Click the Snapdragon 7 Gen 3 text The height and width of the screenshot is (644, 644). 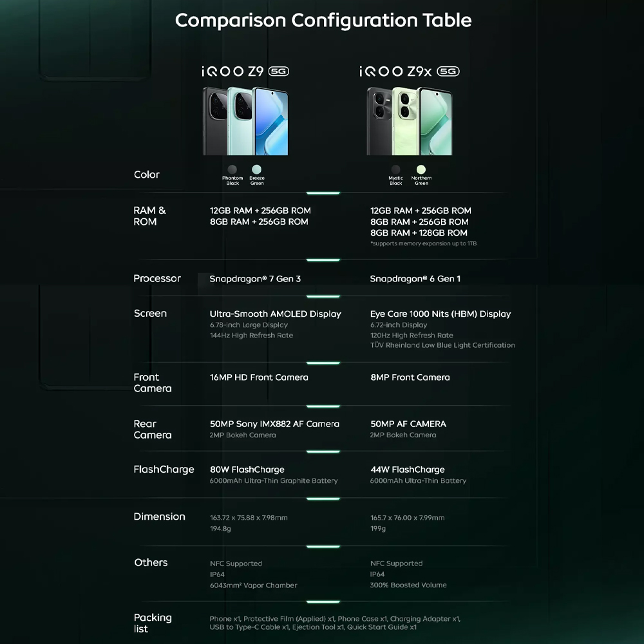[255, 279]
